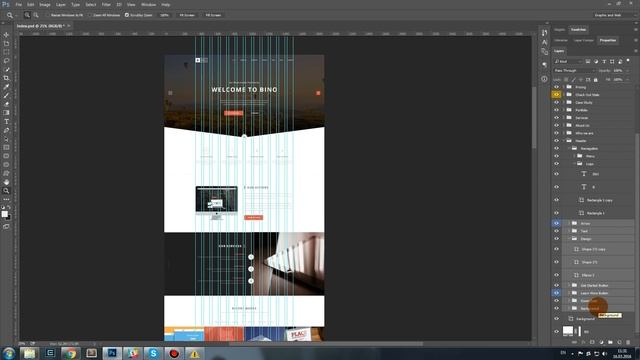Click the new adjustment layer icon
The width and height of the screenshot is (640, 360).
click(601, 342)
